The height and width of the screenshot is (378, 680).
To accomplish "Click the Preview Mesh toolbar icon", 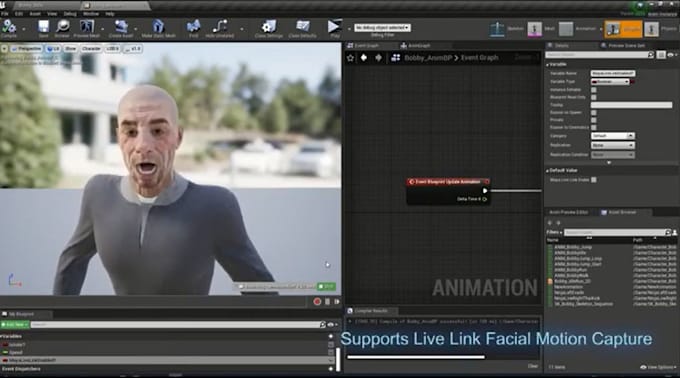I will click(87, 27).
